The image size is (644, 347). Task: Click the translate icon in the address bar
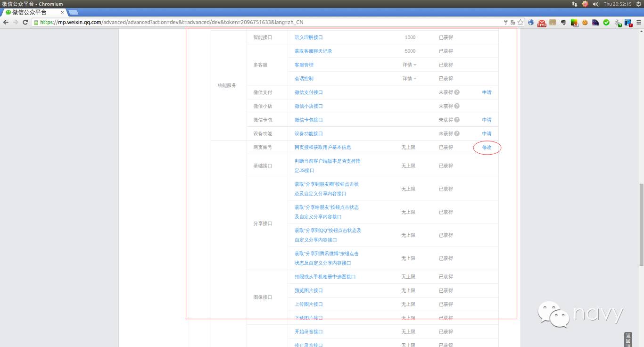coord(513,22)
